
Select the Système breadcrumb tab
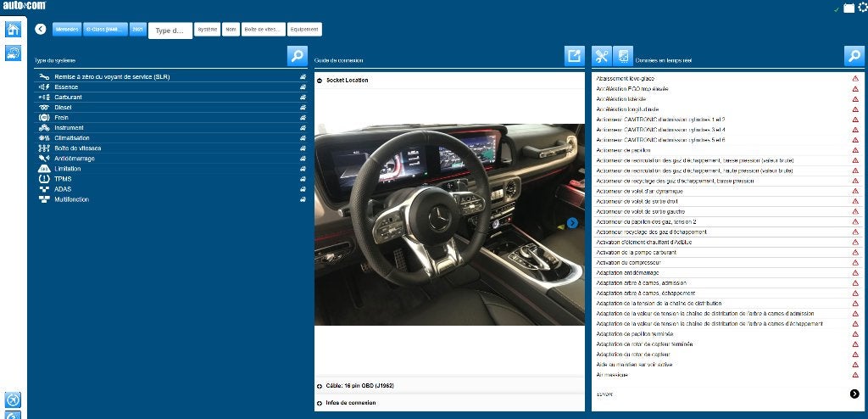tap(208, 30)
